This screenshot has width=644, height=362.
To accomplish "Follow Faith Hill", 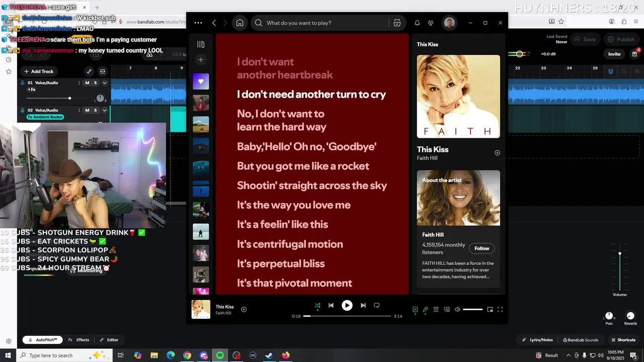I will point(481,248).
